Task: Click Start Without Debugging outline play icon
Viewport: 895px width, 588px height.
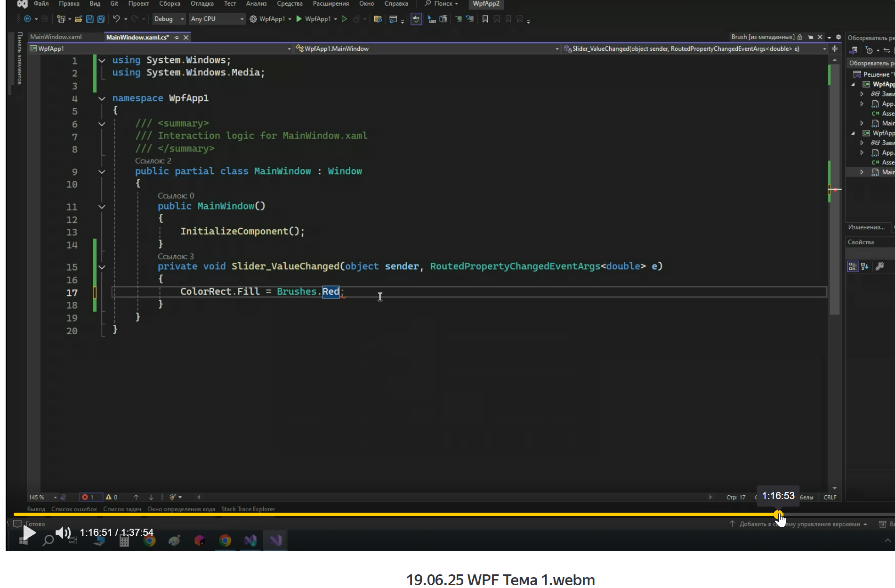Action: 344,19
